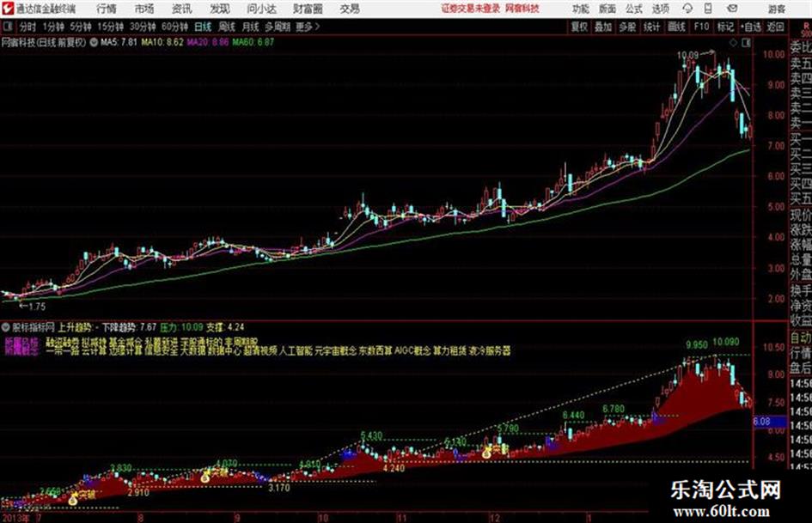Expand the MA indicator dropdown circle
The width and height of the screenshot is (812, 523).
tap(94, 42)
